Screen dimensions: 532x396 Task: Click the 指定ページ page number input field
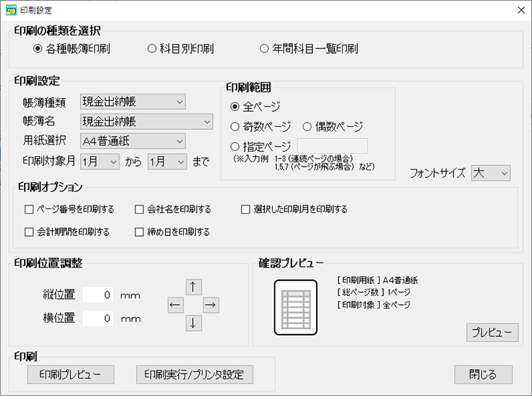pyautogui.click(x=332, y=146)
